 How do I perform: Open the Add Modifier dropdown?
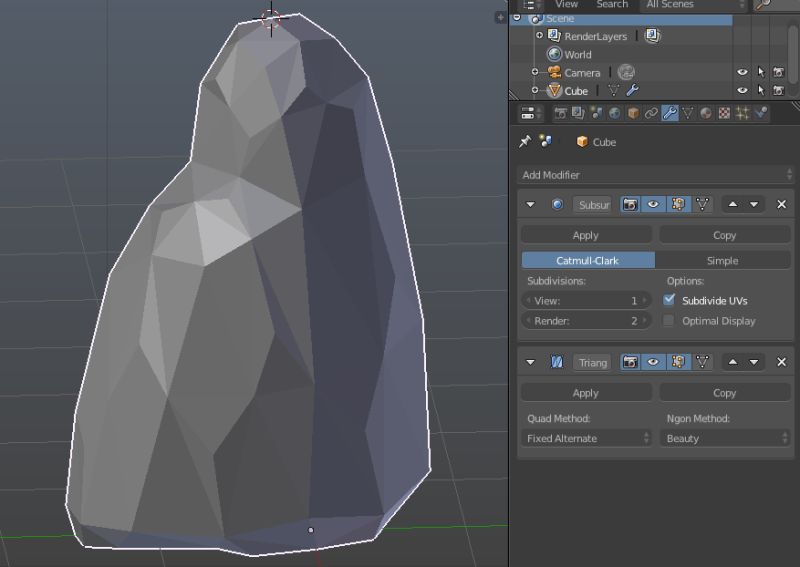point(656,175)
